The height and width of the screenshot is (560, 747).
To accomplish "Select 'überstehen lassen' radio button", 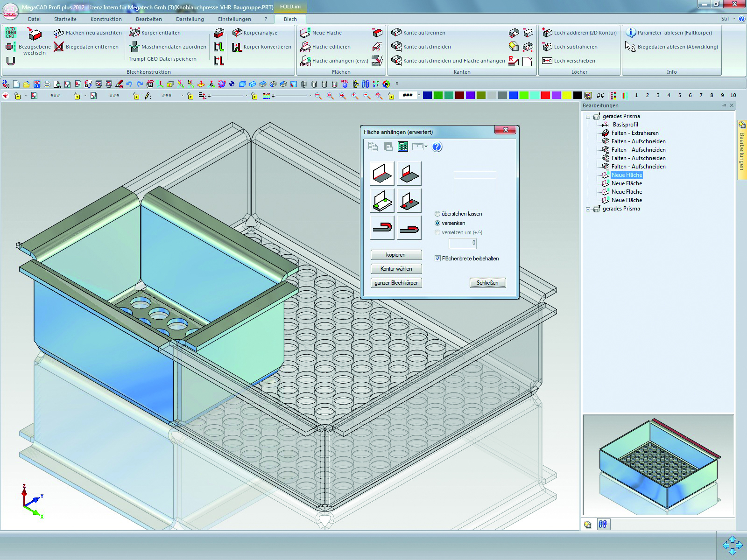I will [x=437, y=214].
